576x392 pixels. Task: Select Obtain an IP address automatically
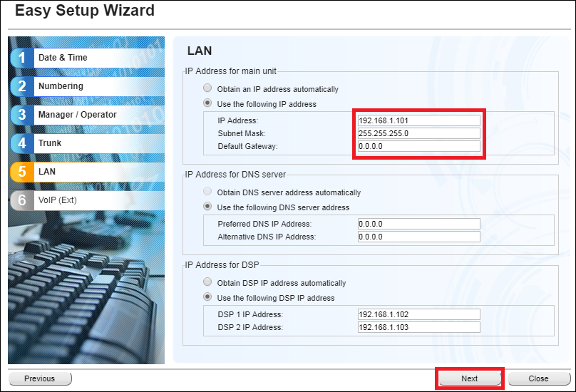[x=207, y=88]
